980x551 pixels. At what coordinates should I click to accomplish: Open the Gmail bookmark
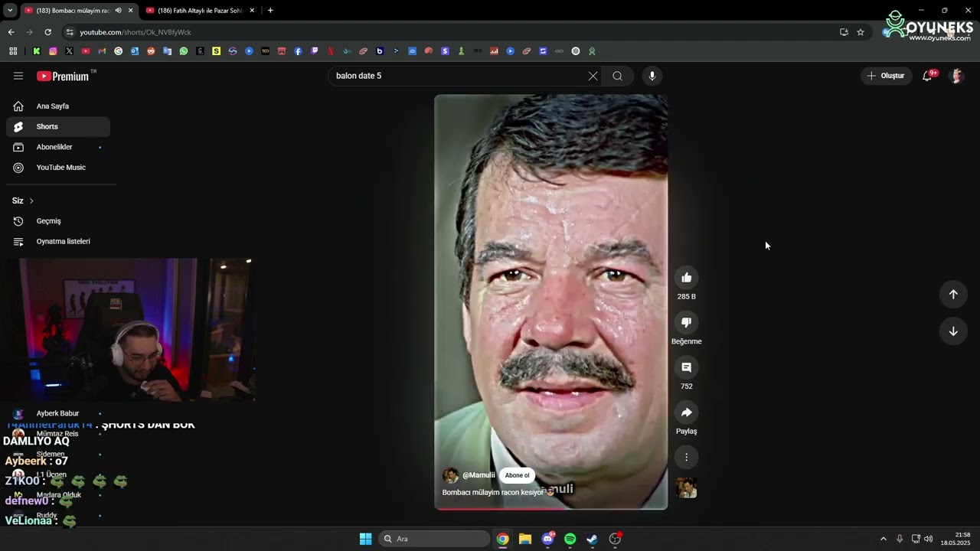click(102, 51)
